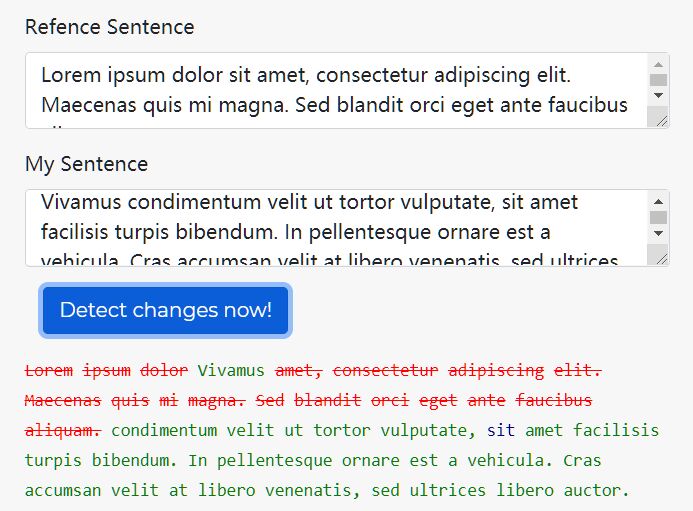The width and height of the screenshot is (693, 511).
Task: Click resize grip of My Sentence textarea
Action: (x=661, y=258)
